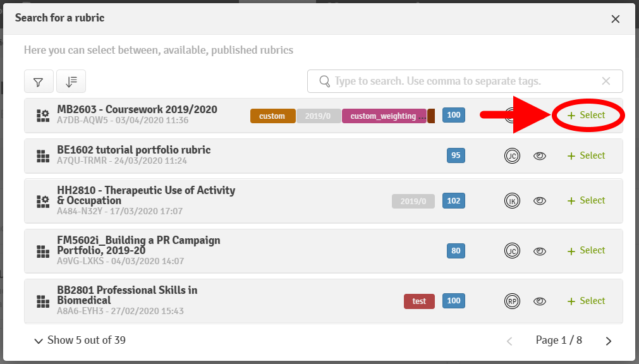Preview BE1602 rubric with the eye icon
639x364 pixels.
(x=539, y=155)
